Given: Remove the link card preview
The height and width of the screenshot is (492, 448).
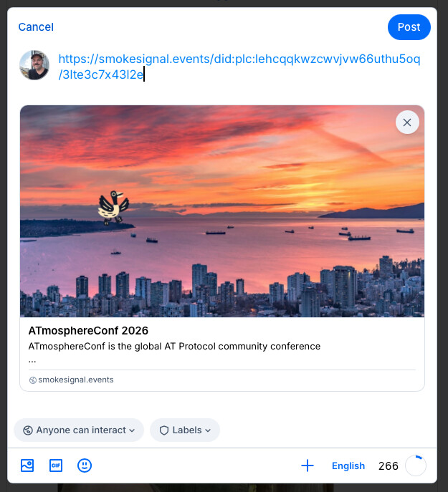Looking at the screenshot, I should tap(407, 122).
